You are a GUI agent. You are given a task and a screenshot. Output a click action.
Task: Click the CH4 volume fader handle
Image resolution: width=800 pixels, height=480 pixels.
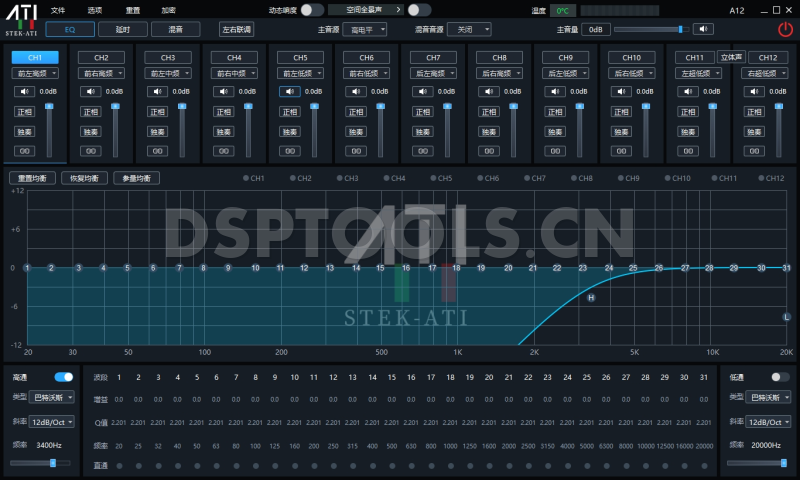click(248, 106)
